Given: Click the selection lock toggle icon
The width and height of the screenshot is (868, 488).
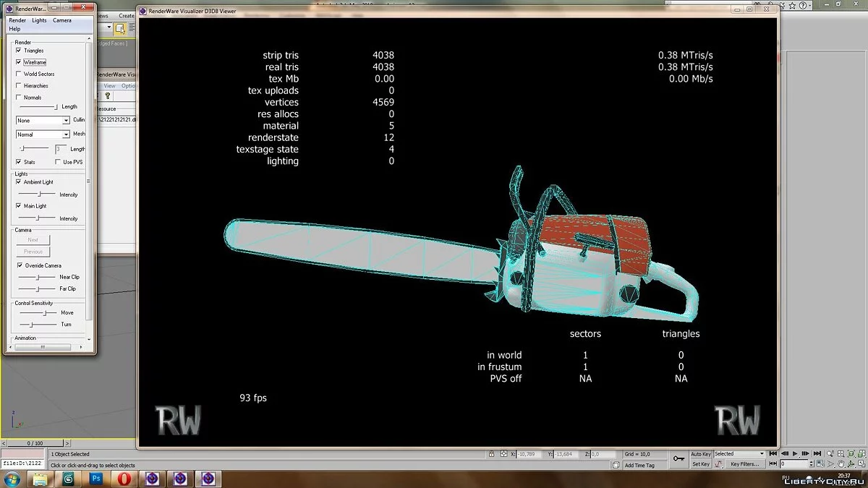Looking at the screenshot, I should [492, 454].
